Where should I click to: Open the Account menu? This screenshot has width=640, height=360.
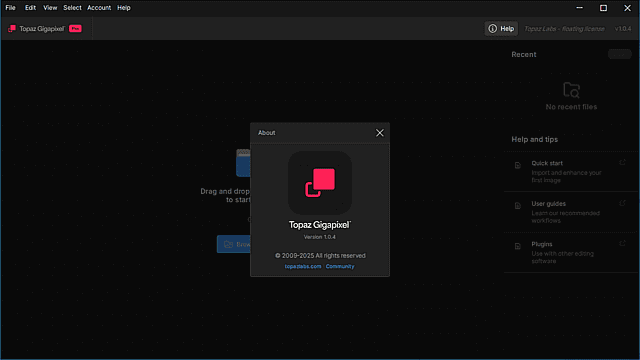click(99, 8)
